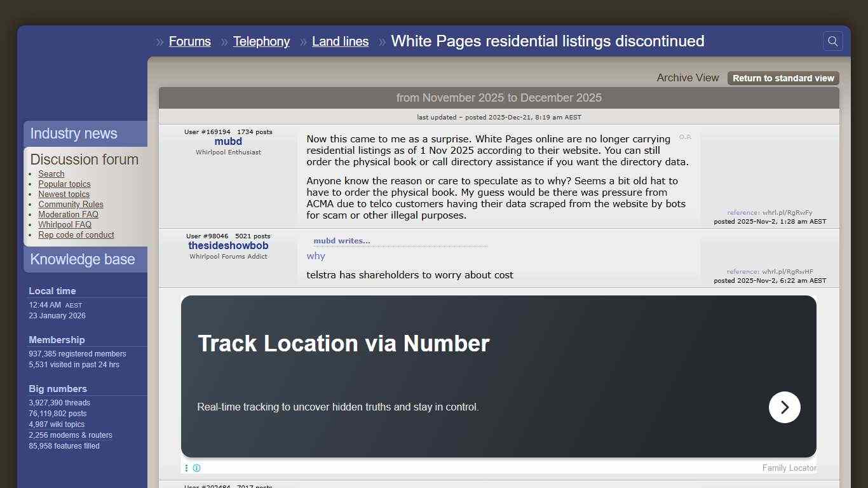The width and height of the screenshot is (868, 488).
Task: Open thesideshowbob's user profile
Action: coord(228,245)
